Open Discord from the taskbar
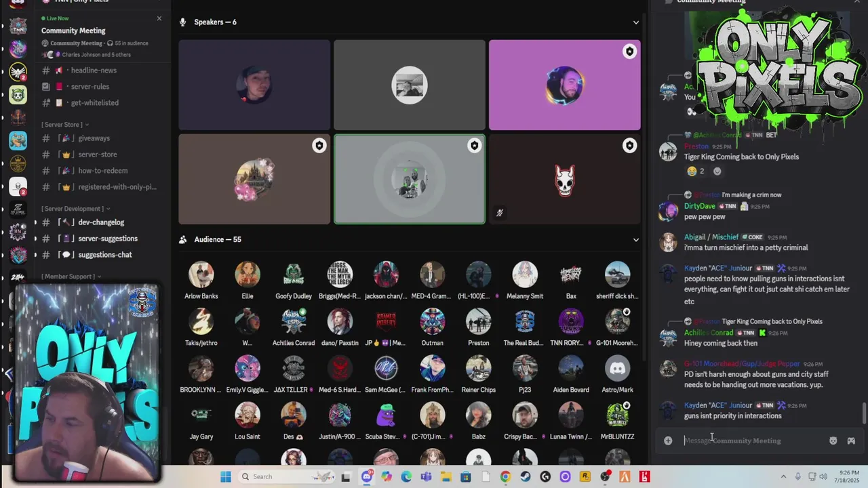 pyautogui.click(x=368, y=476)
